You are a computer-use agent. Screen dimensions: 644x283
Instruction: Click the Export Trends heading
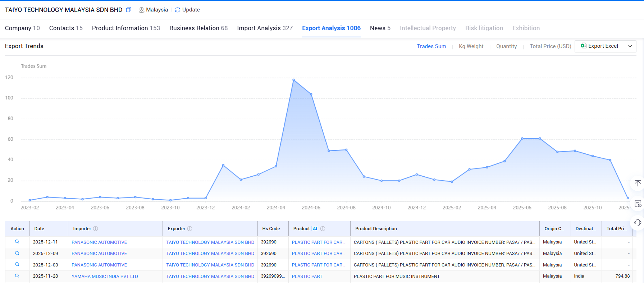point(24,46)
